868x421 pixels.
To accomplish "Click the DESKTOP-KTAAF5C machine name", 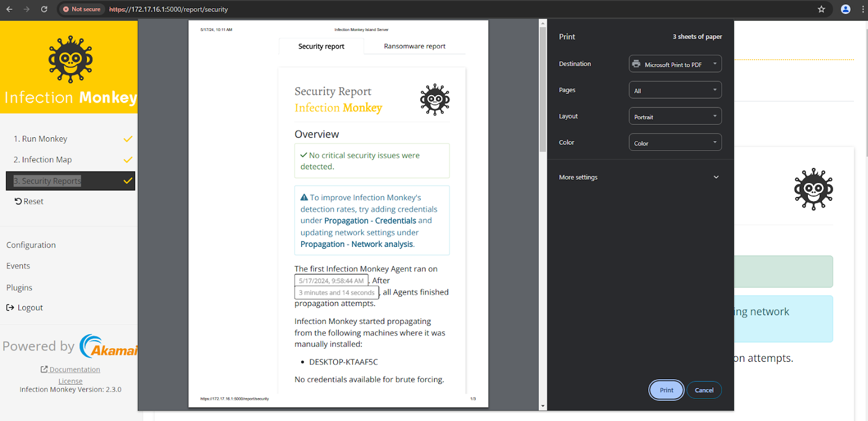I will pos(343,362).
